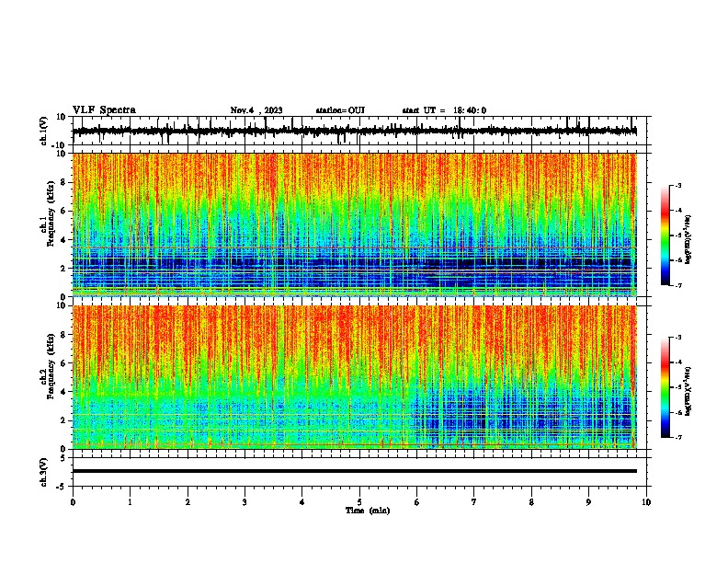Click the '-3' label on ch.1 color scale

click(x=677, y=185)
